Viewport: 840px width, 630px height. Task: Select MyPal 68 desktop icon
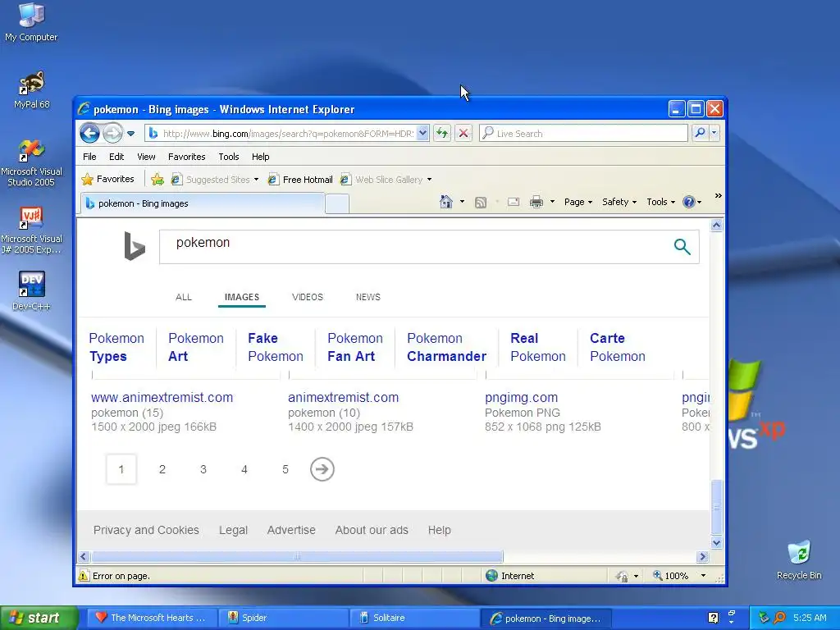click(x=31, y=89)
